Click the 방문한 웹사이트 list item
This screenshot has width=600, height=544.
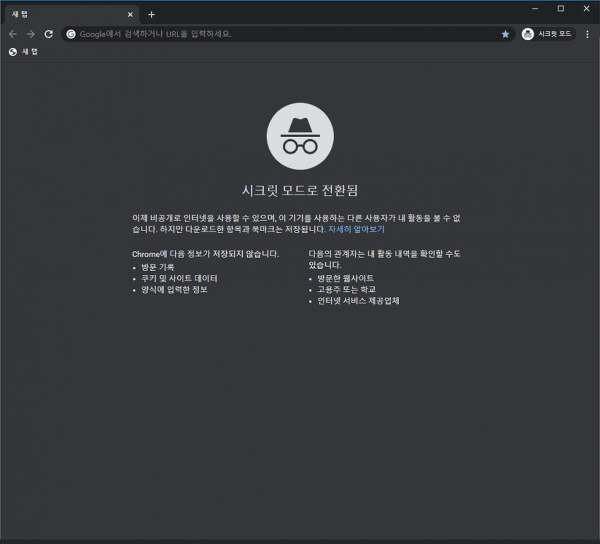346,278
